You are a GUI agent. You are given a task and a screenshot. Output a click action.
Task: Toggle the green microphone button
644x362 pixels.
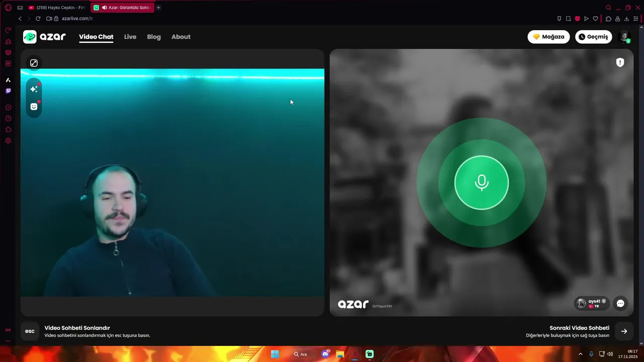click(481, 183)
